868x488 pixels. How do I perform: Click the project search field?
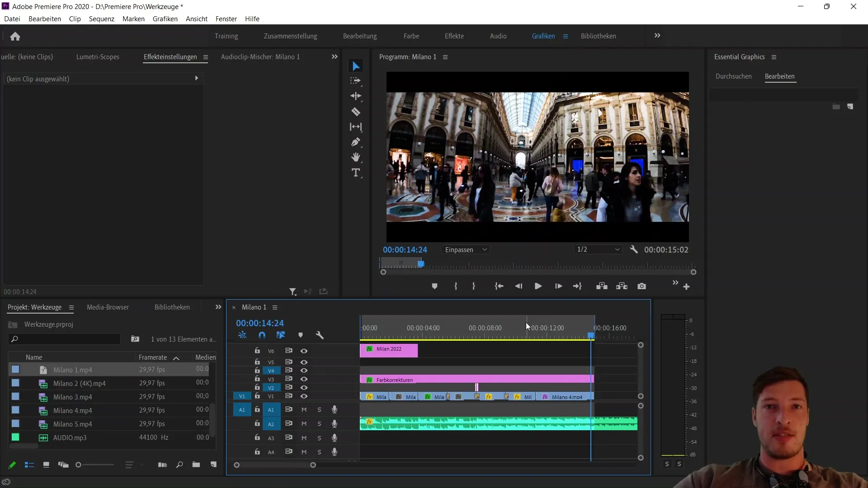click(x=64, y=339)
